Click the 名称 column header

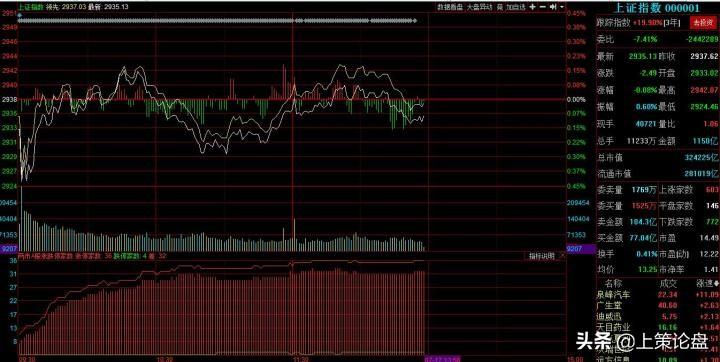(614, 284)
